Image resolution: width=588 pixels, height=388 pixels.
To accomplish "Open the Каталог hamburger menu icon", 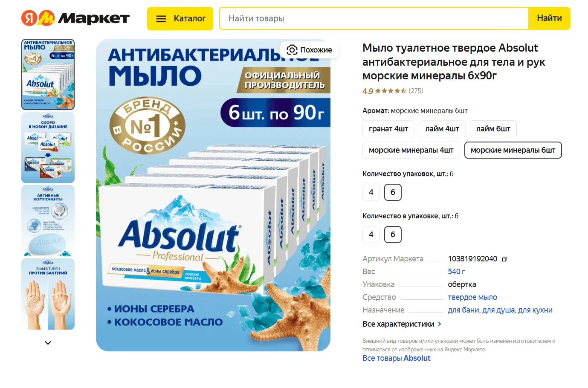I will (x=161, y=19).
